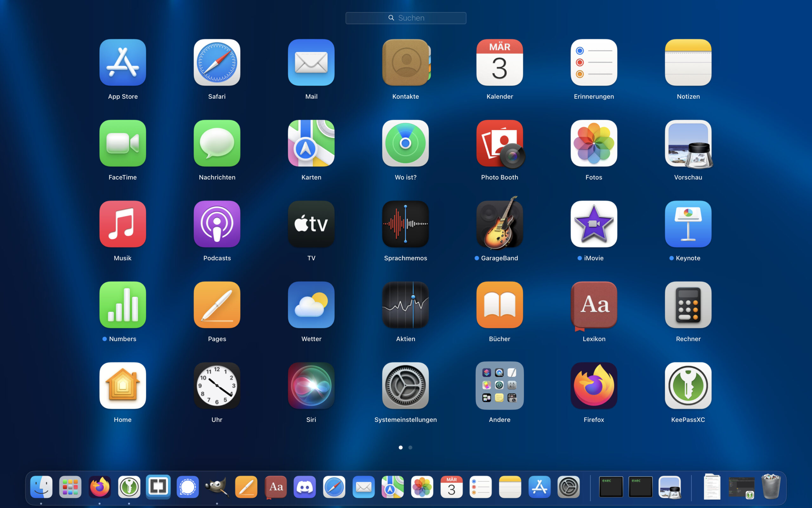Open the Uhr clock app

tap(217, 386)
